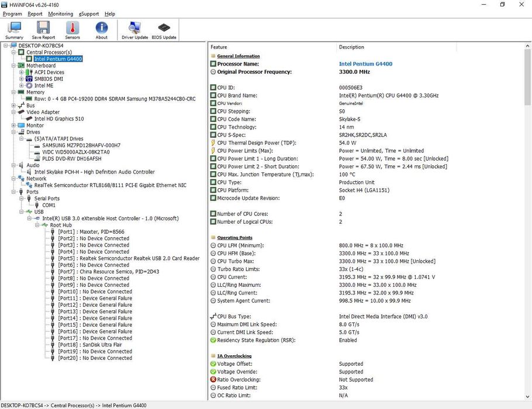
Task: Click the Motherboard board icon in tree
Action: click(22, 65)
